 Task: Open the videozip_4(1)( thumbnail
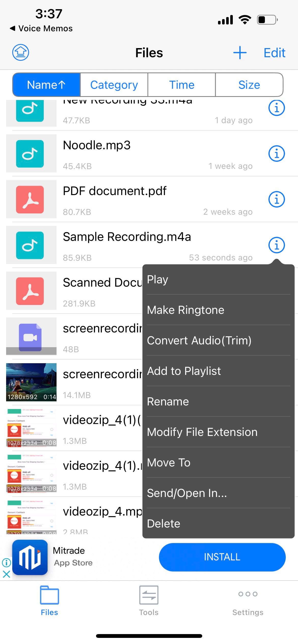coord(31,428)
